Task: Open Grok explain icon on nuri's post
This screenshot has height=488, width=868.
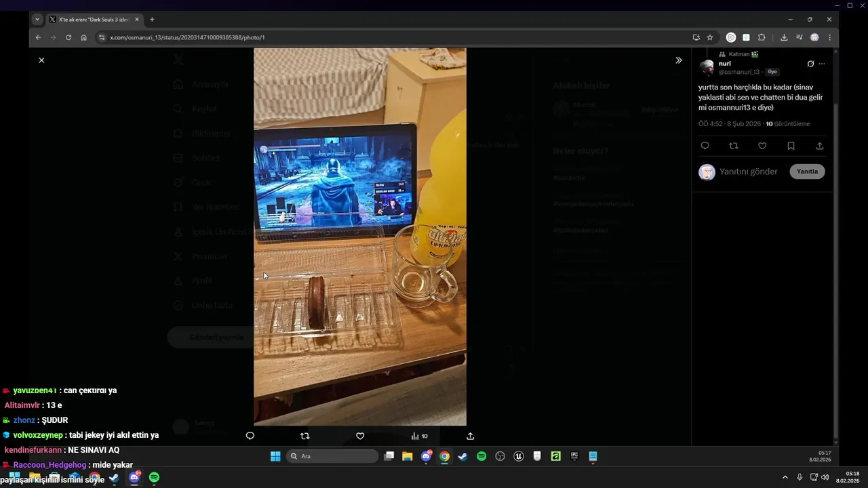Action: (810, 64)
